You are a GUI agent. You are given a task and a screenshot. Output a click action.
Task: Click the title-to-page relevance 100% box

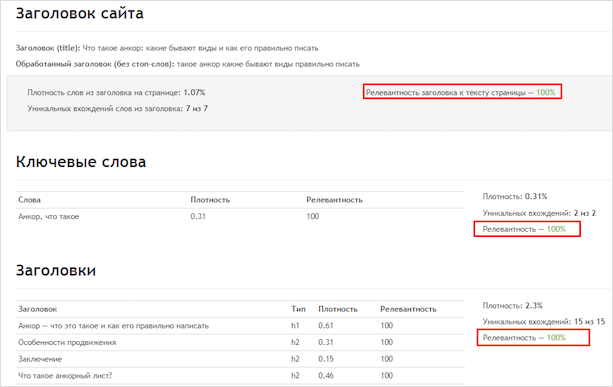(x=462, y=91)
